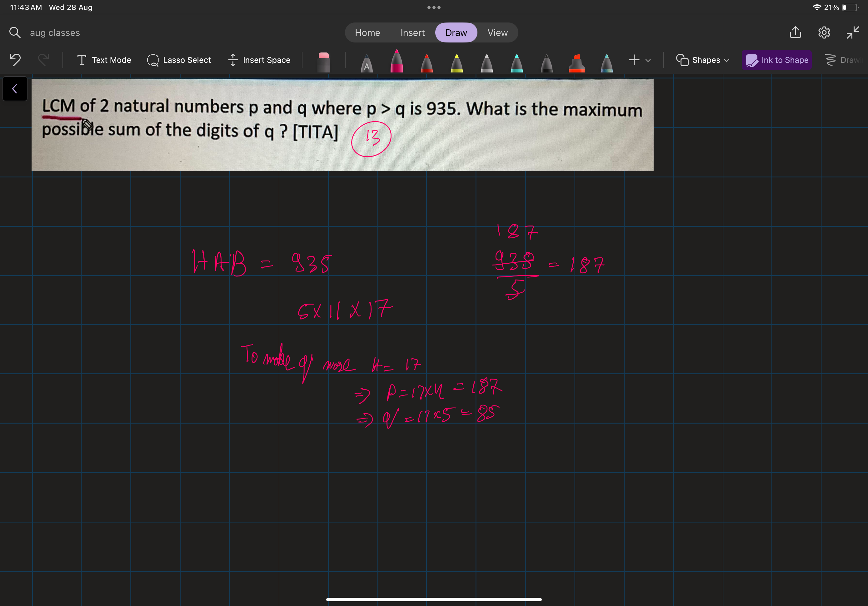Tap the Redo arrow
This screenshot has height=606, width=868.
pyautogui.click(x=43, y=60)
